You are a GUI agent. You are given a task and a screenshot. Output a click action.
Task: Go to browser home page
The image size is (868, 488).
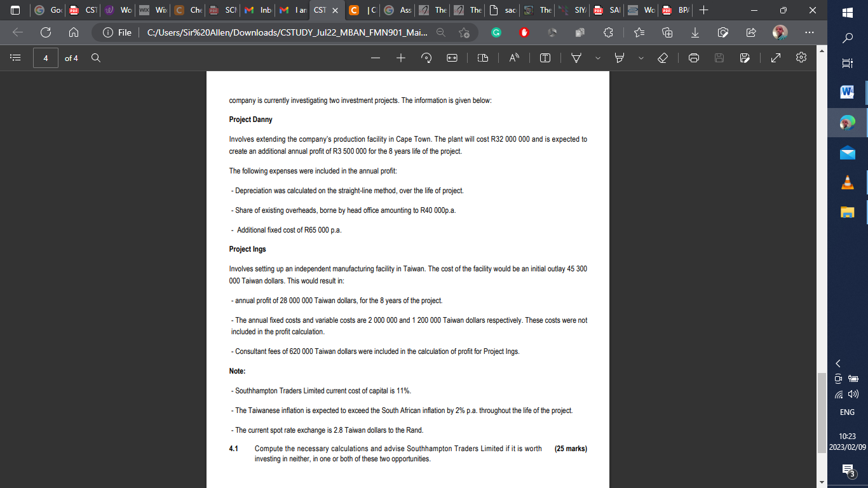point(74,32)
